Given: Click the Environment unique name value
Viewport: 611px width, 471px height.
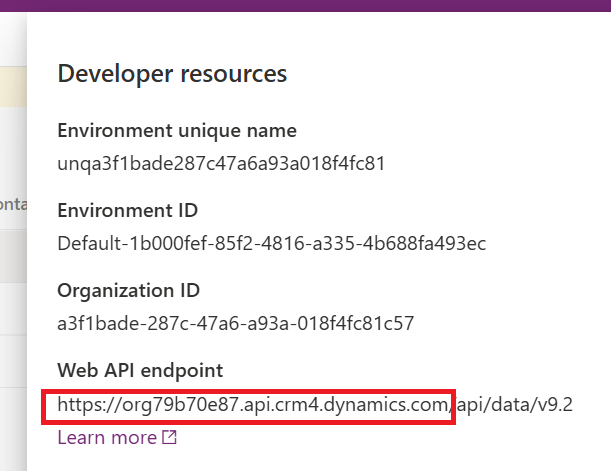Looking at the screenshot, I should pos(221,162).
